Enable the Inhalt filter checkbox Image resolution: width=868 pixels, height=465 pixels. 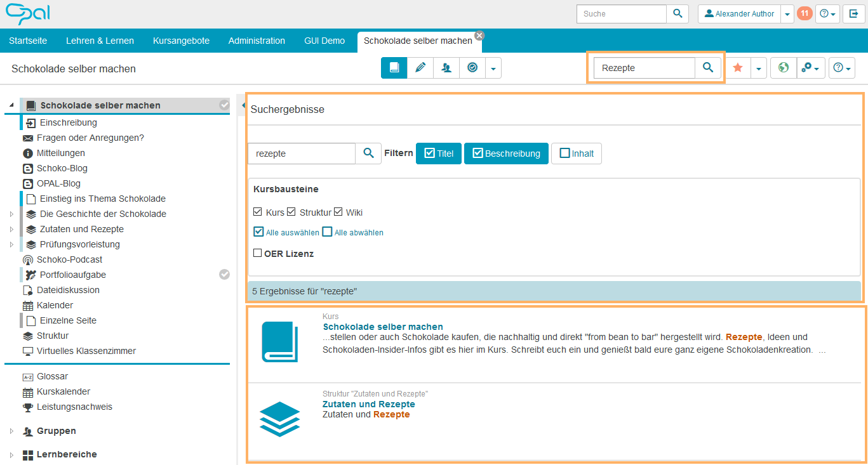pos(565,154)
